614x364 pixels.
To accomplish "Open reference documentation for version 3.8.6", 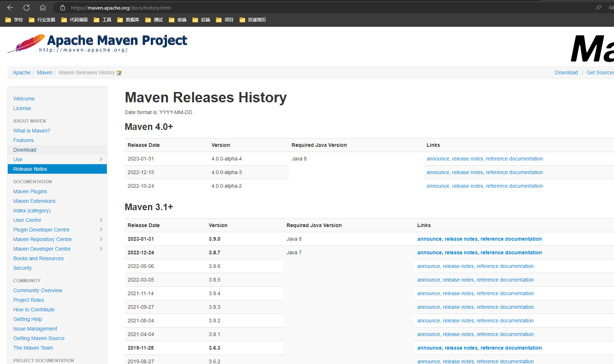I will point(505,266).
